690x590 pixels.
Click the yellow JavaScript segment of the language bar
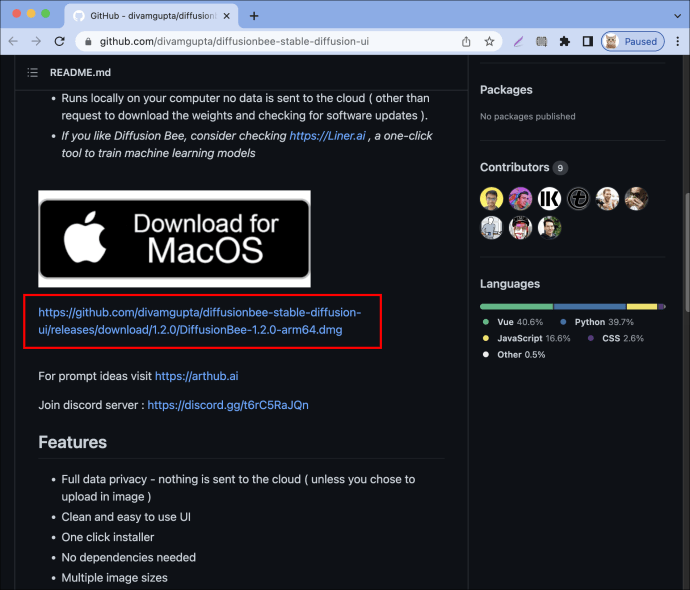coord(642,306)
